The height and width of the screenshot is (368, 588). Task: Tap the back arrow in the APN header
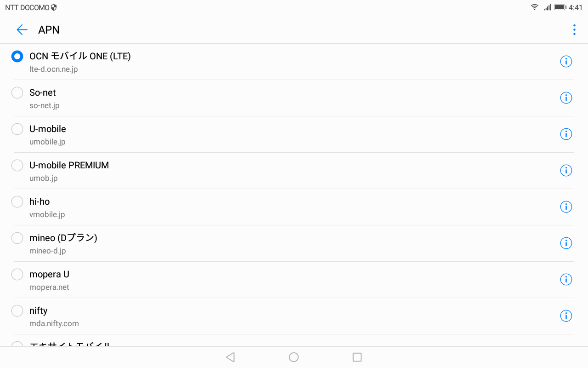click(x=22, y=30)
